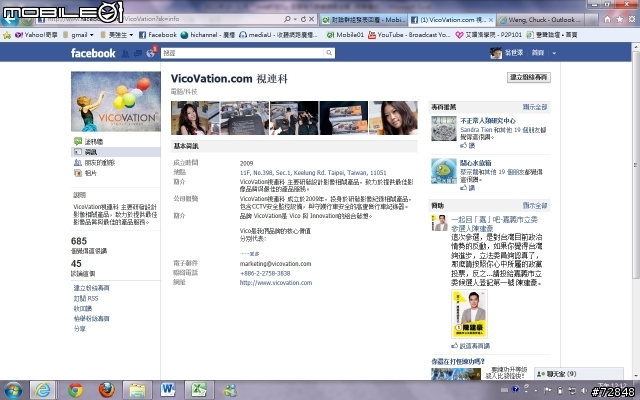Open the user profile picture in header

tap(496, 53)
